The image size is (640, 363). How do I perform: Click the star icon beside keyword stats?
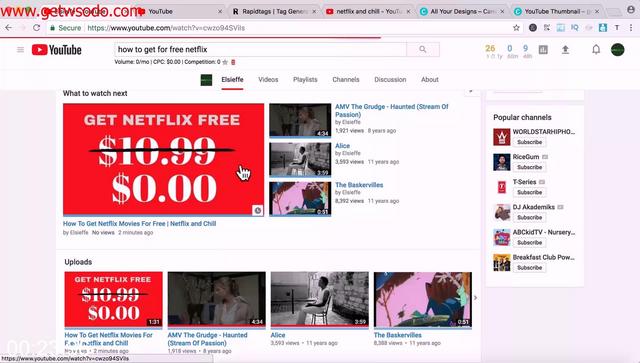coord(225,62)
